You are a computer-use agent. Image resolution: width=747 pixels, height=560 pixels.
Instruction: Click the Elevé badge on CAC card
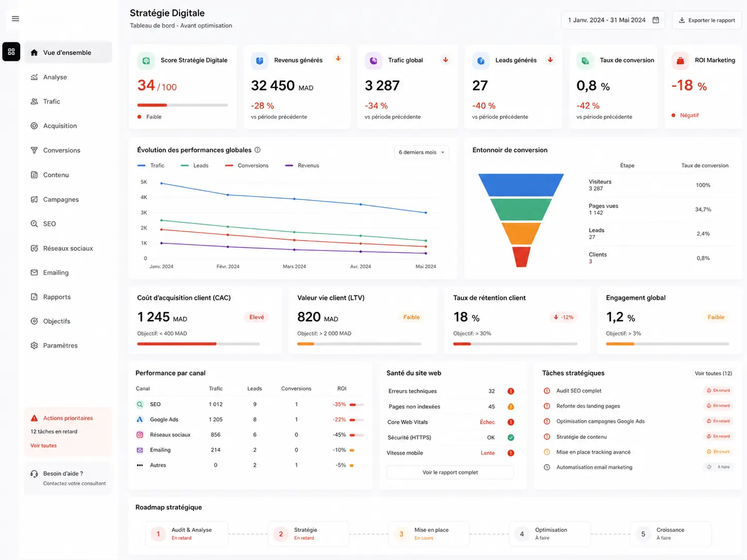pos(256,317)
